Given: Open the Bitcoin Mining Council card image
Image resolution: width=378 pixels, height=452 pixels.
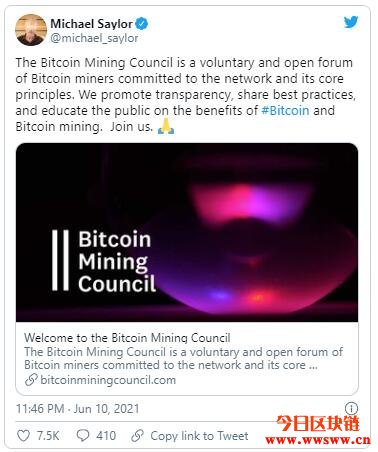Looking at the screenshot, I should (x=187, y=232).
